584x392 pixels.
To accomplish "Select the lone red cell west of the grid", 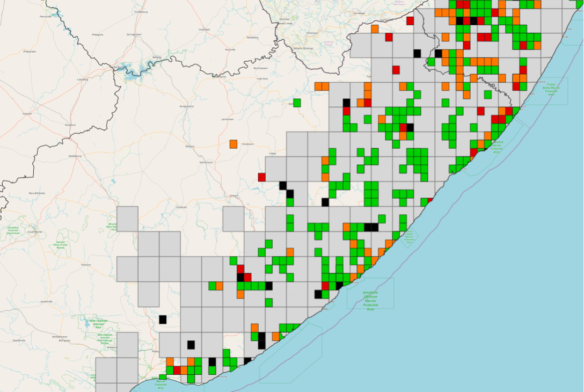I will point(262,177).
